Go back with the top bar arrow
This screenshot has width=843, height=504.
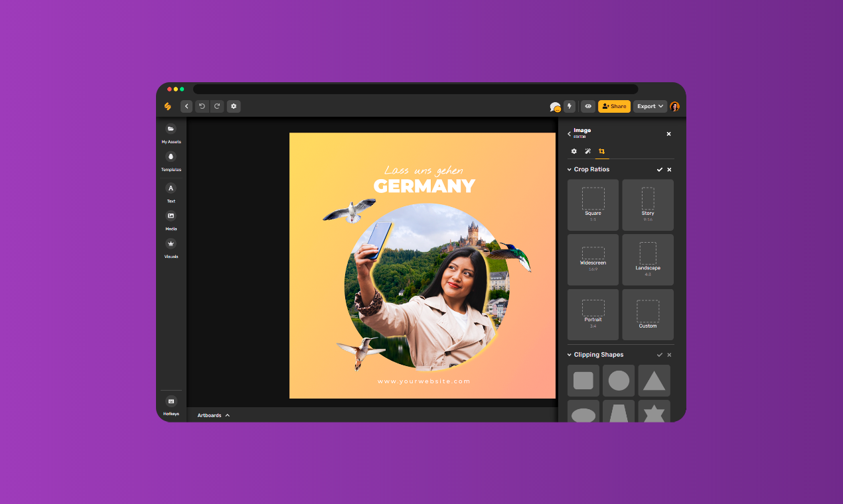point(187,106)
